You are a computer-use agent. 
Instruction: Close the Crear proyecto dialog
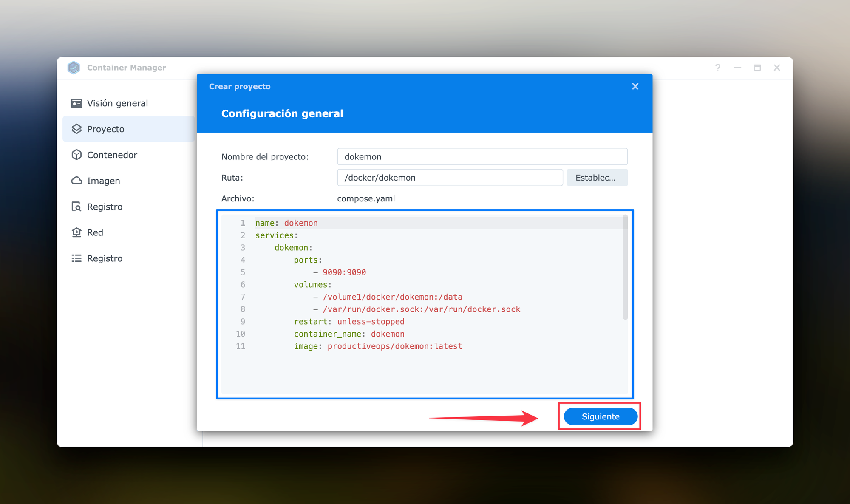tap(635, 86)
